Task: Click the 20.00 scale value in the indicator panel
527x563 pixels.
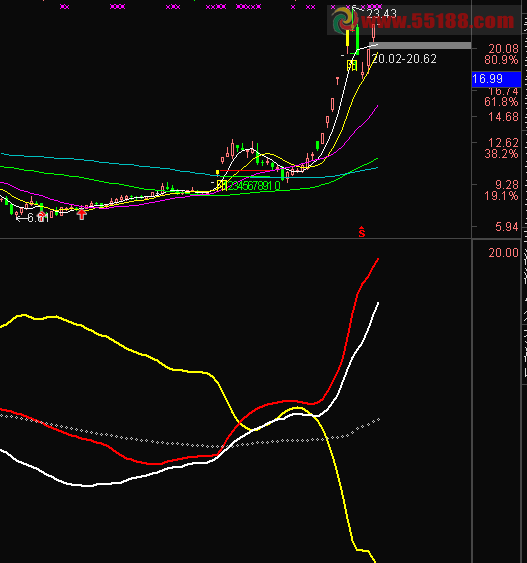Action: point(503,253)
